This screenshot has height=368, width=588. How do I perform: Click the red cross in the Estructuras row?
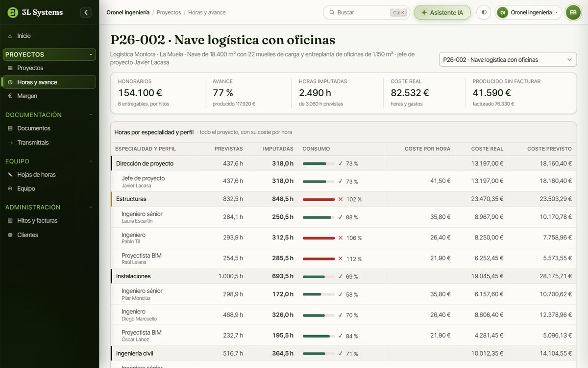341,199
